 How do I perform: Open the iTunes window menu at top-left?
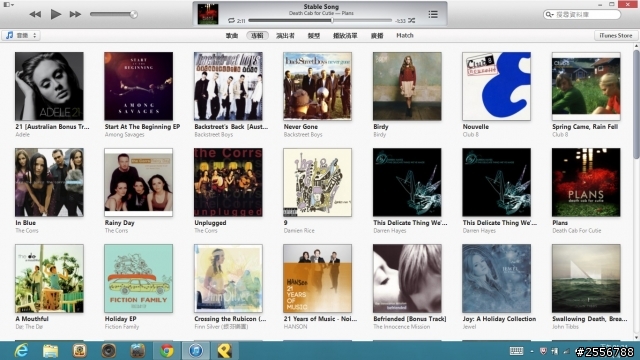pyautogui.click(x=9, y=4)
